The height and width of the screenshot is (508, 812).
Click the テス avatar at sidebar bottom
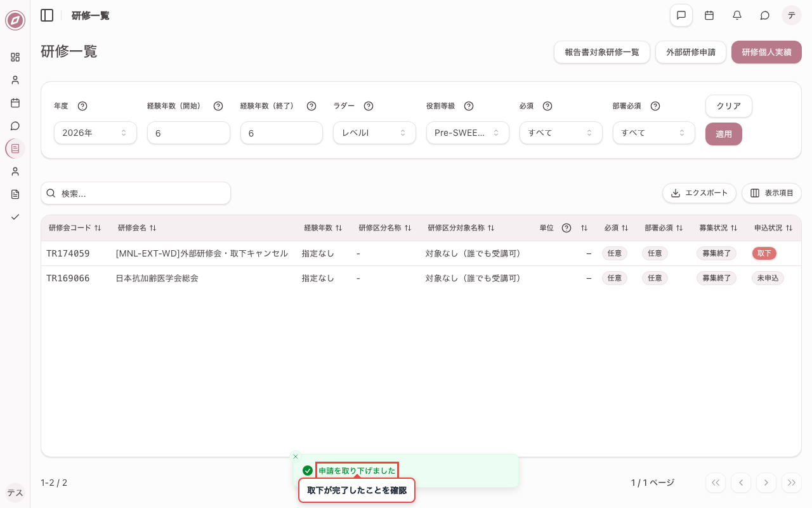tap(15, 493)
